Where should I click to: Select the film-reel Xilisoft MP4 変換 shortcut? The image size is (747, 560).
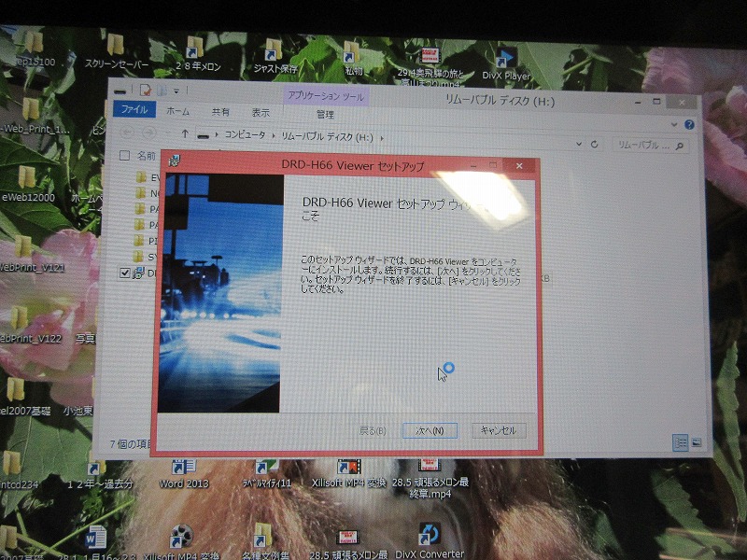[181, 542]
